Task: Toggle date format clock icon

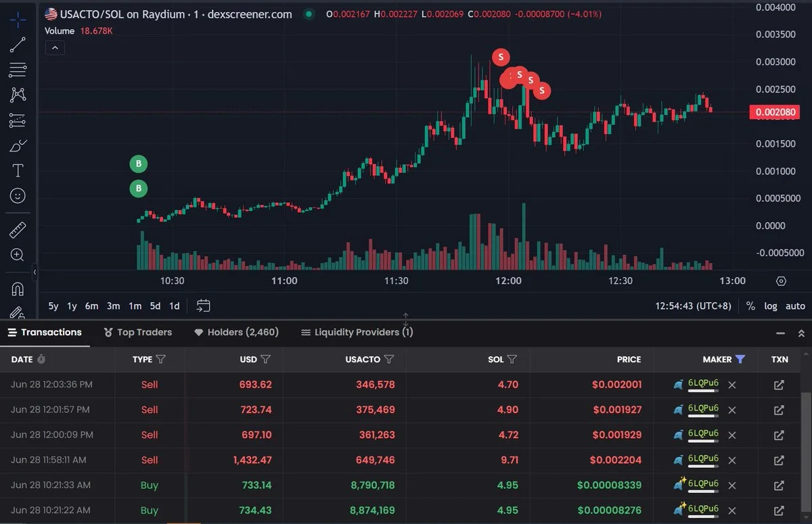Action: tap(41, 359)
